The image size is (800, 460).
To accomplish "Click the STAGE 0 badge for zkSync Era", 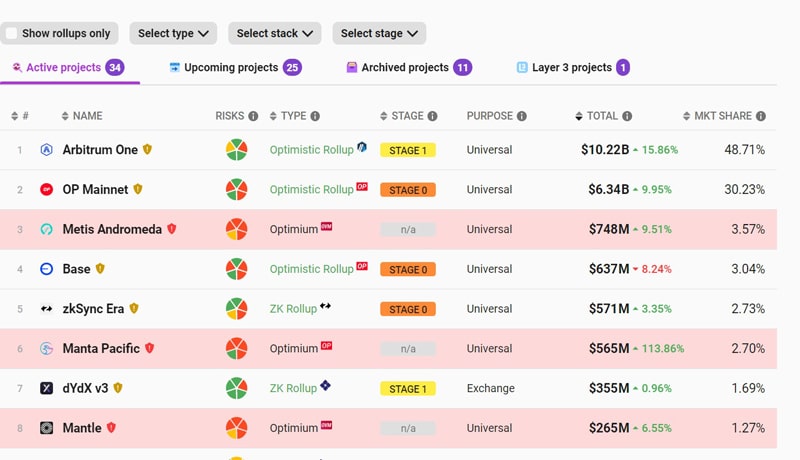I will [408, 310].
